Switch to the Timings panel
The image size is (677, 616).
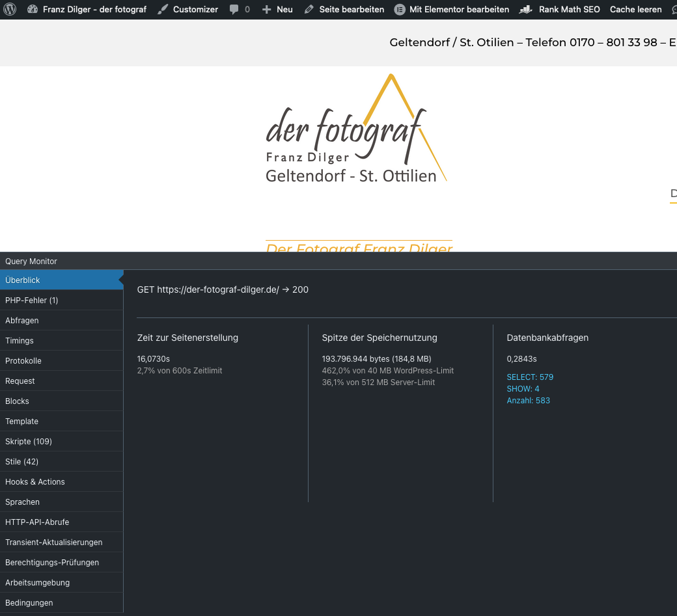(61, 341)
